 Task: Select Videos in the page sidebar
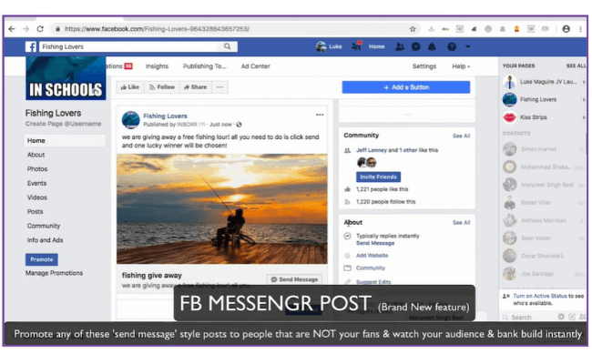point(37,197)
